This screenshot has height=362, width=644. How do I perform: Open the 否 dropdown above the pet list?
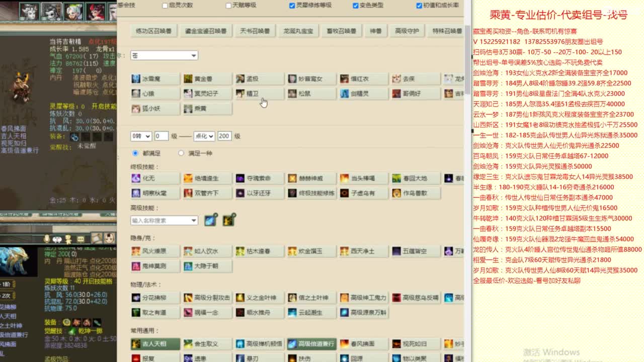coord(164,55)
